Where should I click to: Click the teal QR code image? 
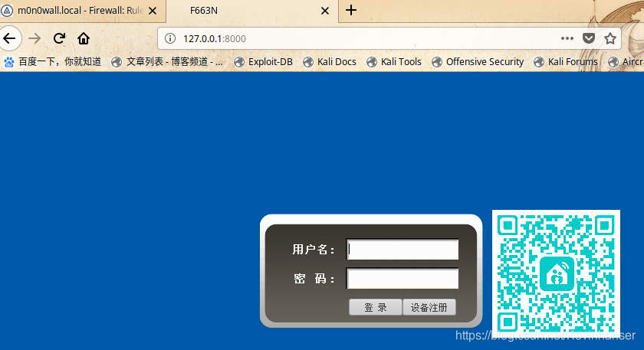tap(556, 273)
